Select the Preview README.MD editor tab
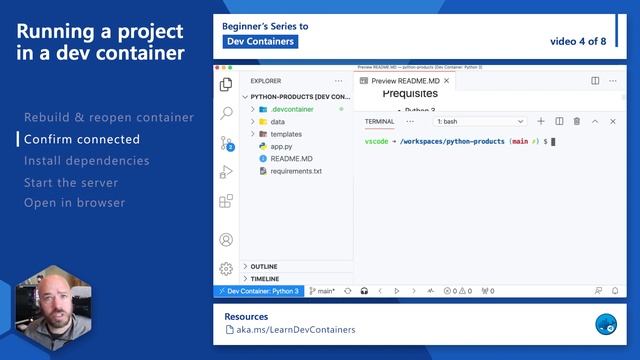The height and width of the screenshot is (360, 640). click(x=405, y=81)
